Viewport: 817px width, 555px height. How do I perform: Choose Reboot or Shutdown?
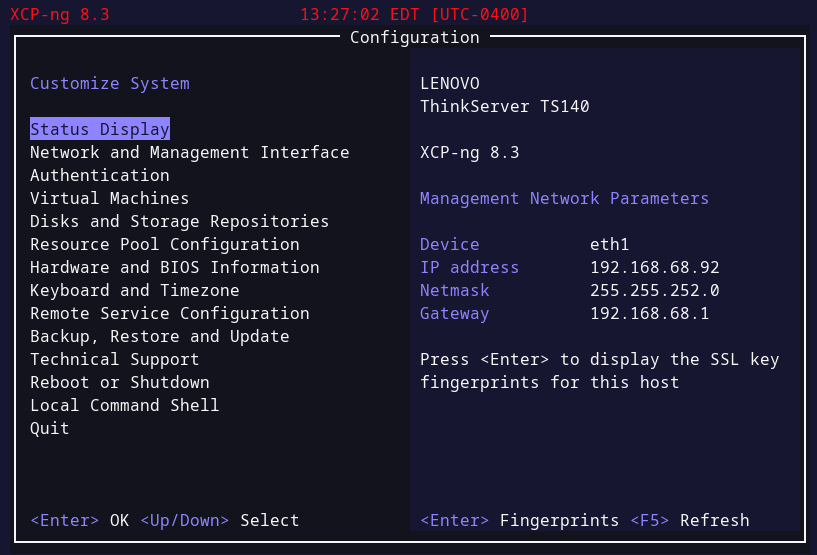[120, 382]
